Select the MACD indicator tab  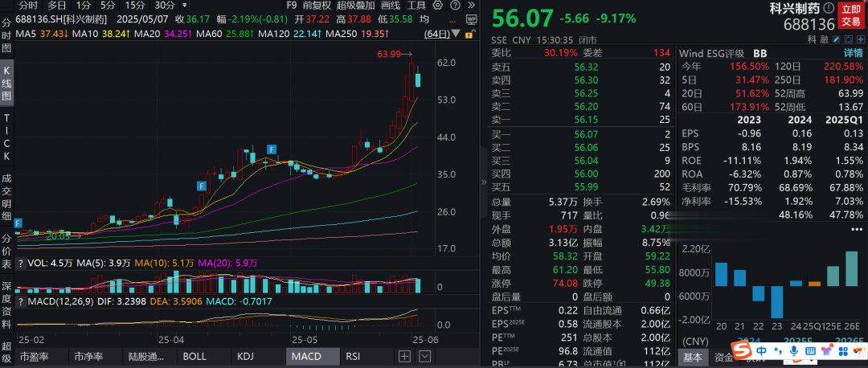[x=312, y=357]
